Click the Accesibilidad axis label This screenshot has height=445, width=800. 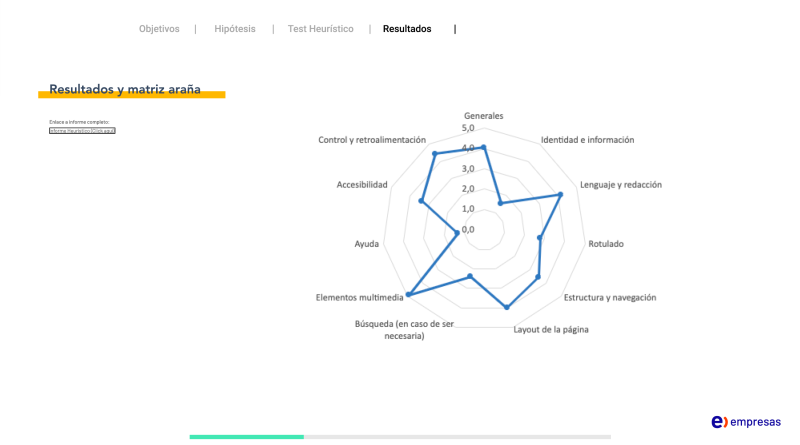tap(362, 185)
